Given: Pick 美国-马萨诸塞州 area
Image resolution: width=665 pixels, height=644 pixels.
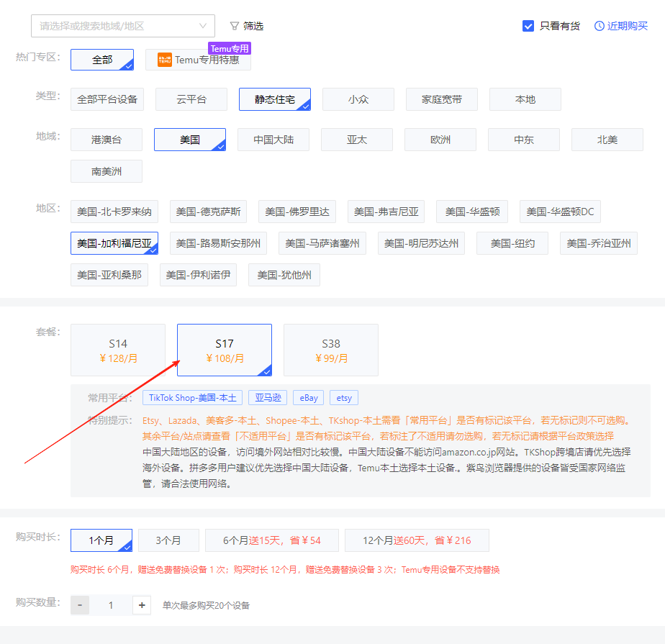Looking at the screenshot, I should tap(322, 243).
